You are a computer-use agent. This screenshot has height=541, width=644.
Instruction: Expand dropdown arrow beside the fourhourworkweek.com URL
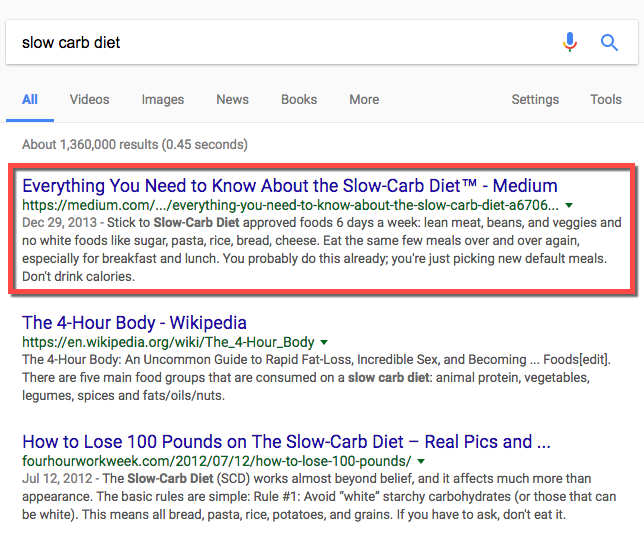tap(421, 461)
